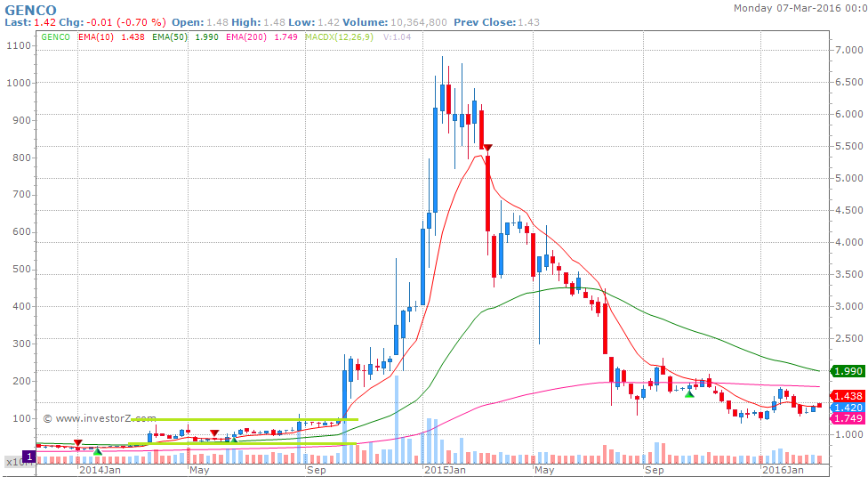The width and height of the screenshot is (868, 477).
Task: Click the Open value 1.48
Action: (217, 23)
